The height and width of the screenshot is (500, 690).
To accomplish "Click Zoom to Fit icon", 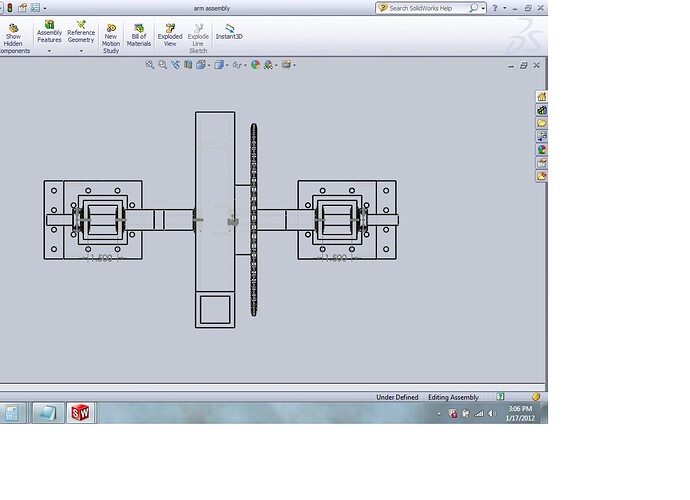I will [x=150, y=65].
